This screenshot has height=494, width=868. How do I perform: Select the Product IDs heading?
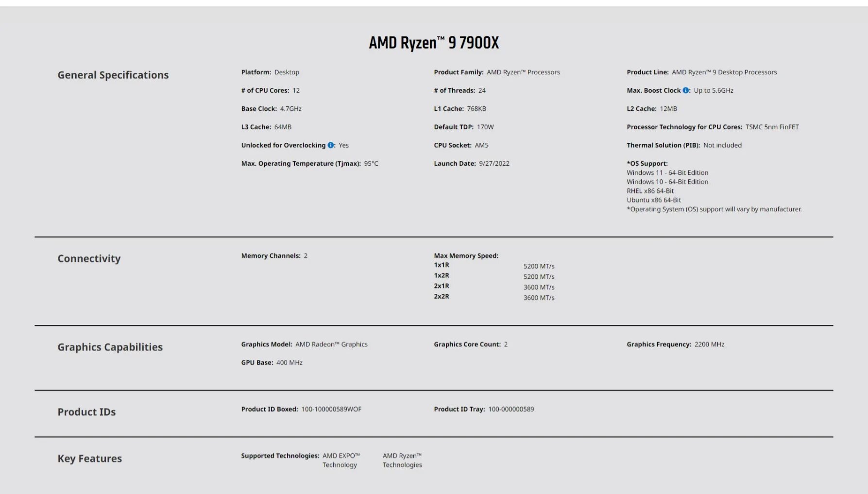86,412
